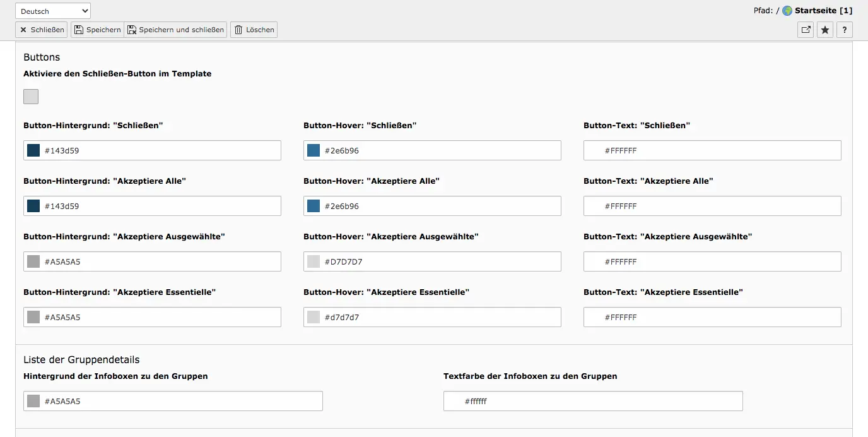868x437 pixels.
Task: Click swatch for Button-Hintergrund "Schließen"
Action: [x=33, y=150]
